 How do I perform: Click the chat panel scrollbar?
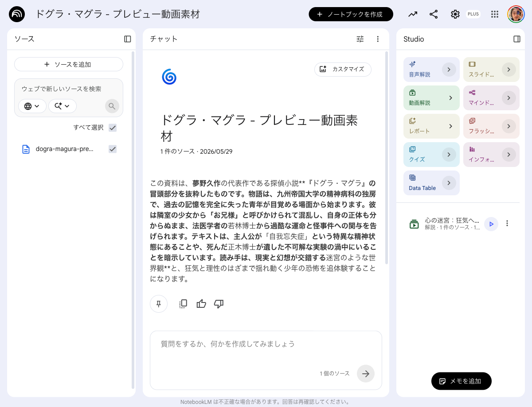click(x=387, y=158)
